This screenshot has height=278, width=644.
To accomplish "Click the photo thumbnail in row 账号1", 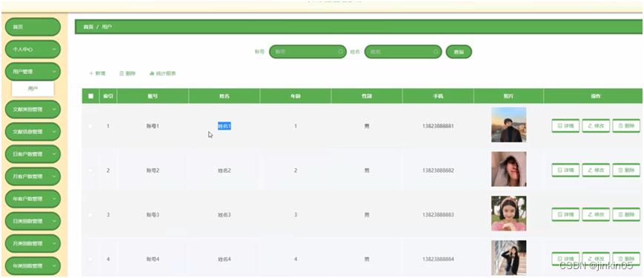I will [508, 125].
